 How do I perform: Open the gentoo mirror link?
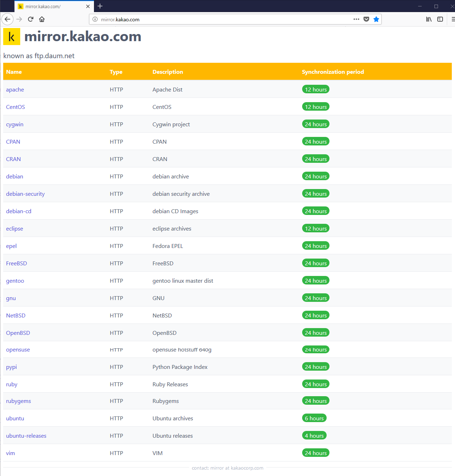(15, 281)
